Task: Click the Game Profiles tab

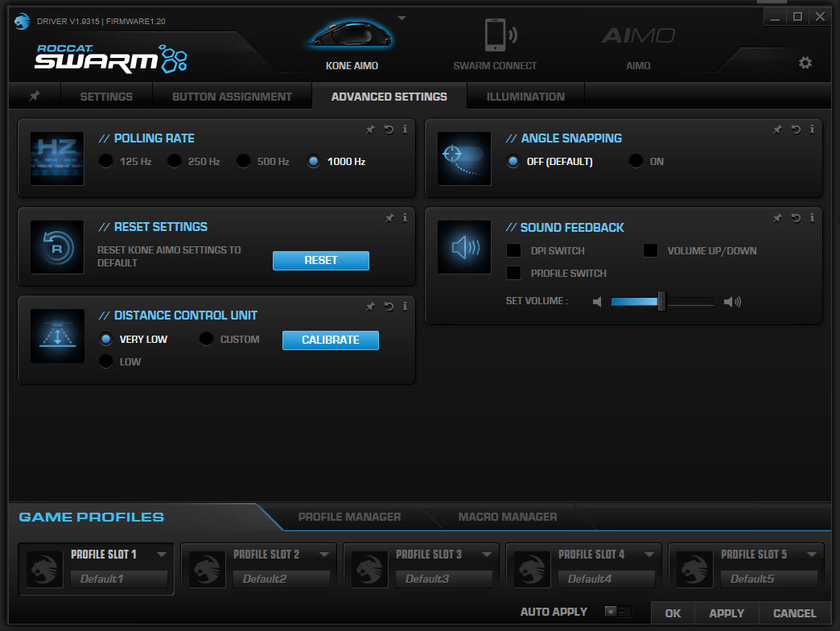Action: point(92,517)
